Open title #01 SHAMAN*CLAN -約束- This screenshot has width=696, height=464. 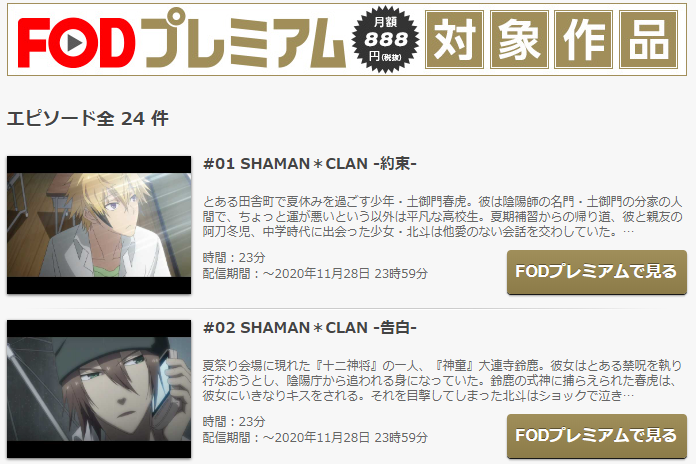[310, 164]
